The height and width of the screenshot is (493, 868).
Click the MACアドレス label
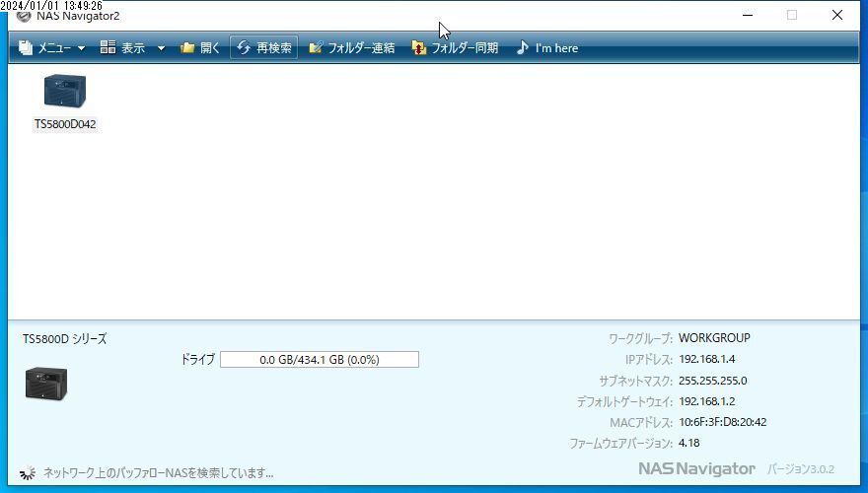(641, 423)
